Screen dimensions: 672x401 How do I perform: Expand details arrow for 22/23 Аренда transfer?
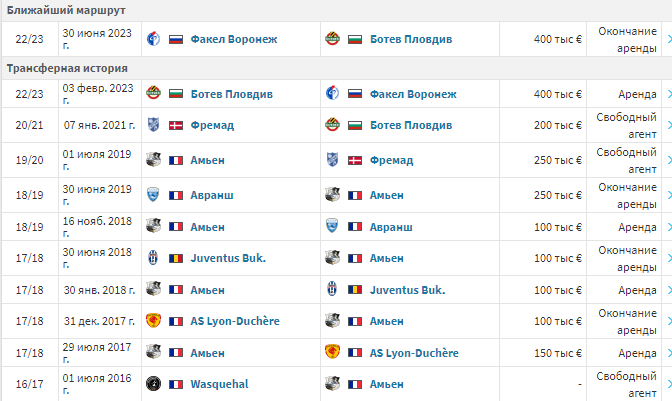click(x=667, y=94)
